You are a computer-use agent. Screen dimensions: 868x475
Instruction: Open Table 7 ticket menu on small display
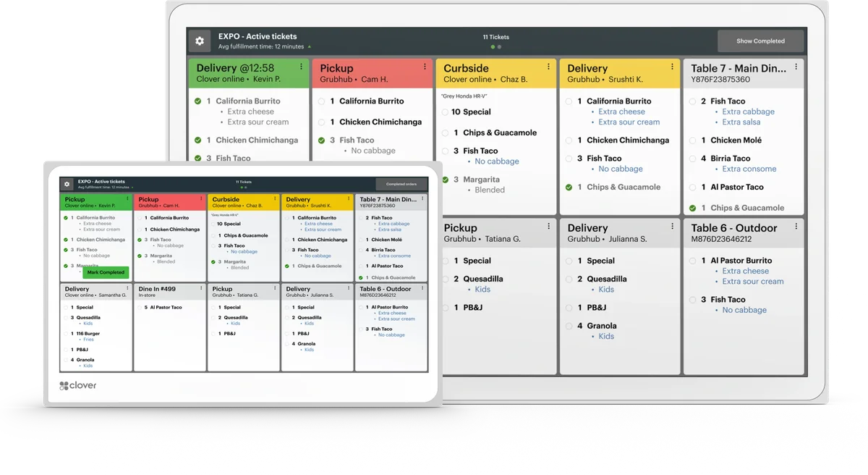423,198
